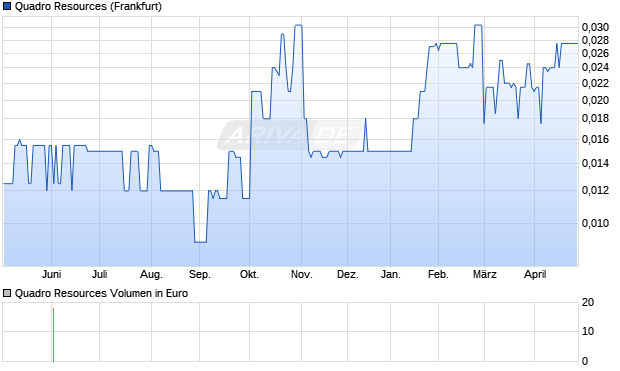Select the 'März' month label

tap(485, 274)
